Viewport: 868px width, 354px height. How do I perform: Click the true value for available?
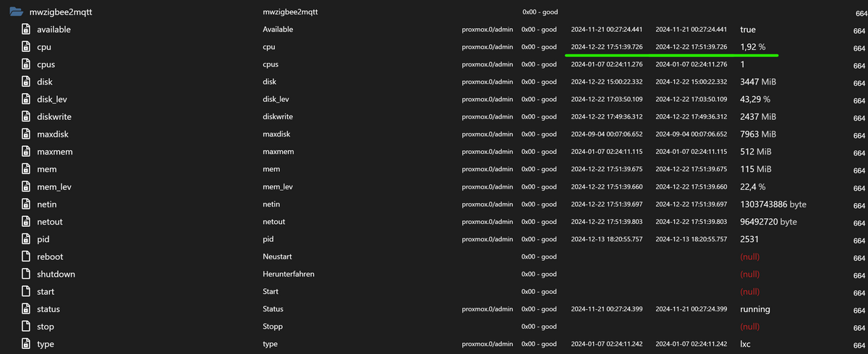(747, 30)
